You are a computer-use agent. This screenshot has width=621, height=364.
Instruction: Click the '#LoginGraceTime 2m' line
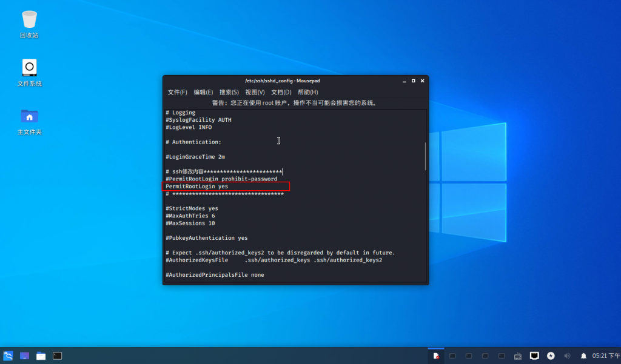point(195,157)
